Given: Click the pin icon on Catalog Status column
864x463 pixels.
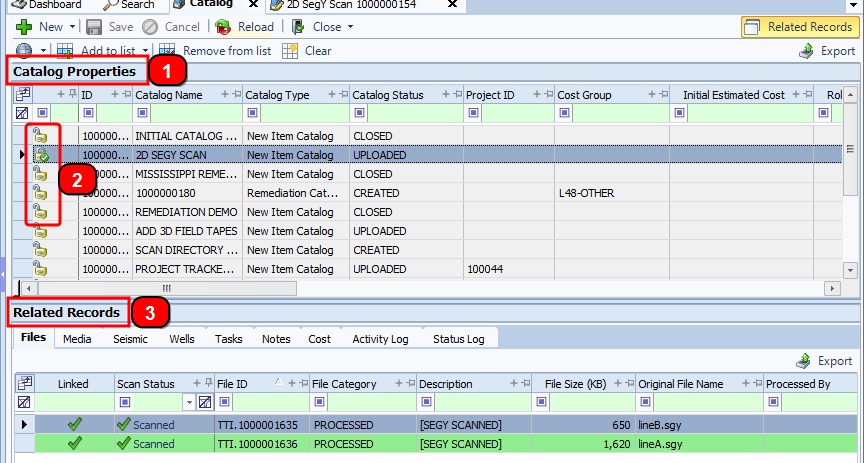Looking at the screenshot, I should pos(457,94).
